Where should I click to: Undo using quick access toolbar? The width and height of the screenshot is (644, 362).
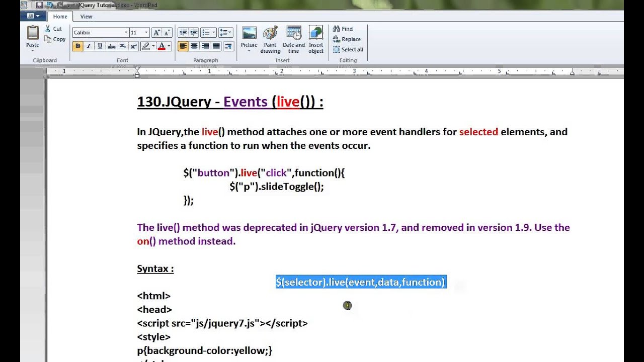[x=51, y=5]
